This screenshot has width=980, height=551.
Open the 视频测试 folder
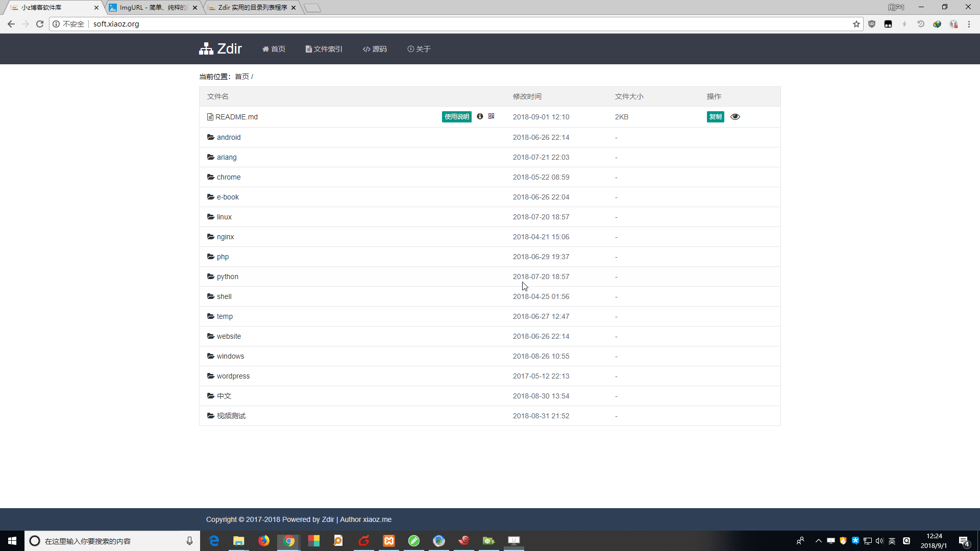(x=231, y=416)
